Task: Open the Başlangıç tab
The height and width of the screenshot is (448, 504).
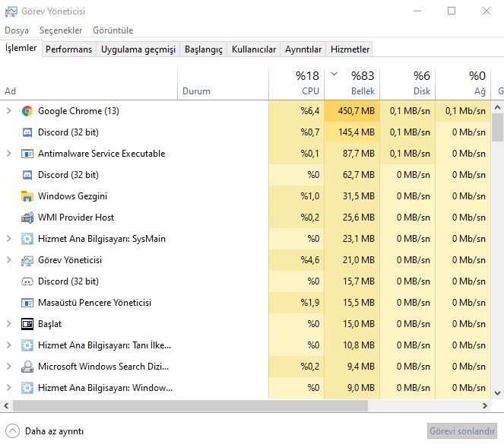Action: tap(204, 49)
